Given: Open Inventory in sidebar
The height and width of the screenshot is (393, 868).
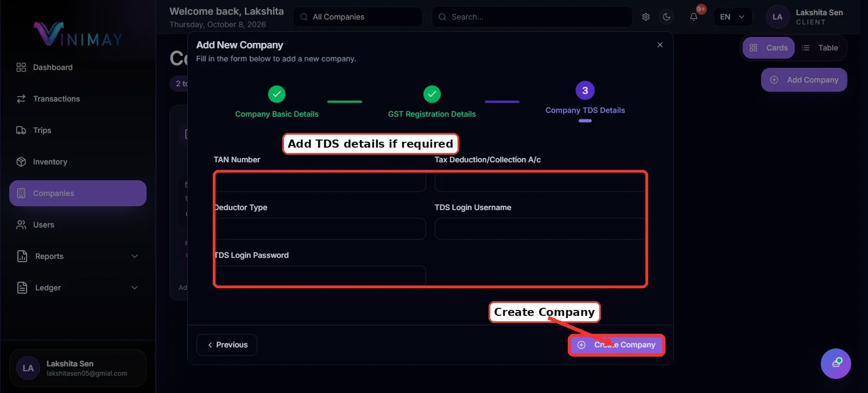Looking at the screenshot, I should [x=78, y=162].
